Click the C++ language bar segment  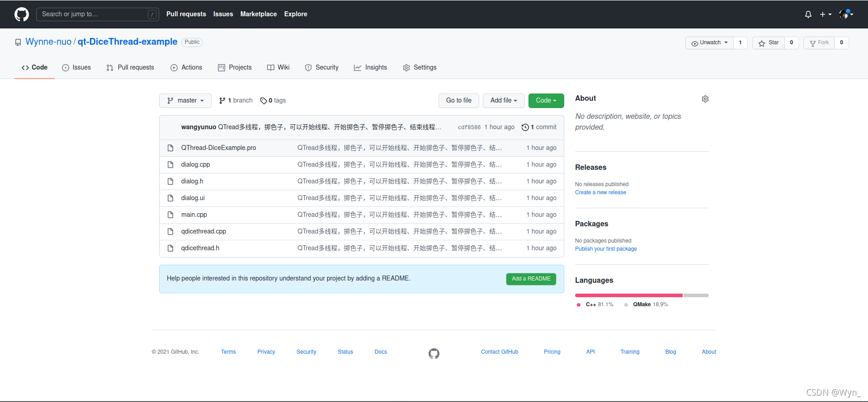629,295
